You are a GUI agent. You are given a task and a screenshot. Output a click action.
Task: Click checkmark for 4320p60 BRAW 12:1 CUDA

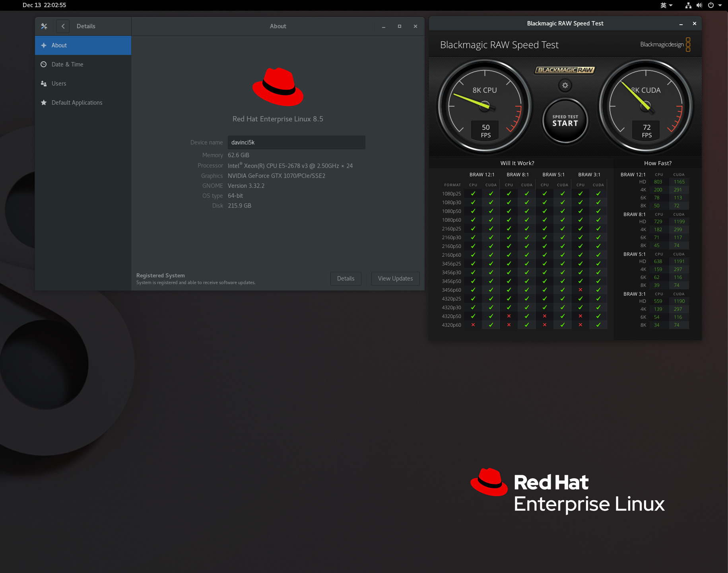[491, 325]
